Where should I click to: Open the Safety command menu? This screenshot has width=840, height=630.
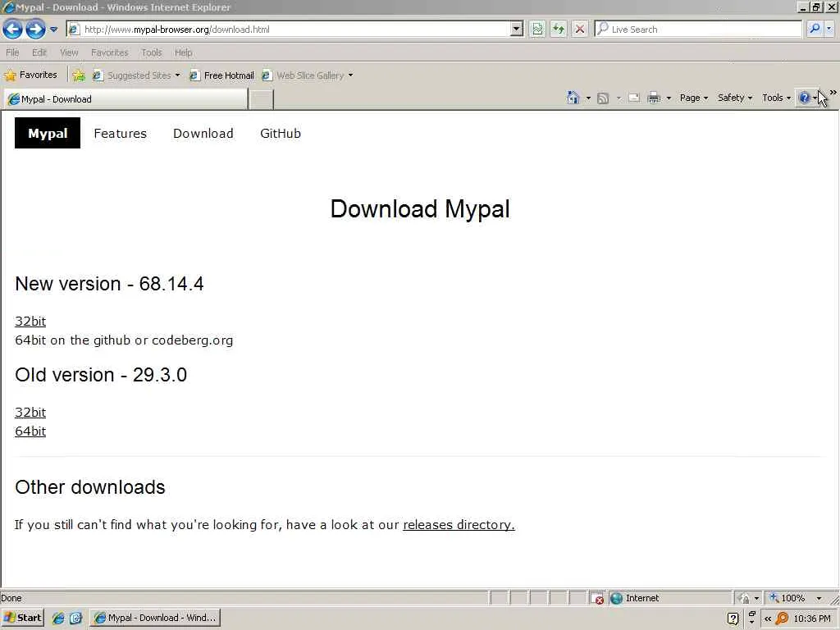[x=735, y=98]
